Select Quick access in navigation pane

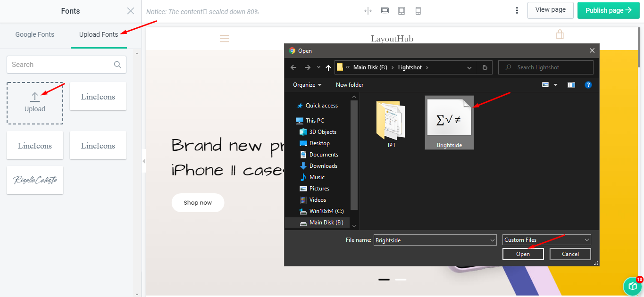pos(317,106)
